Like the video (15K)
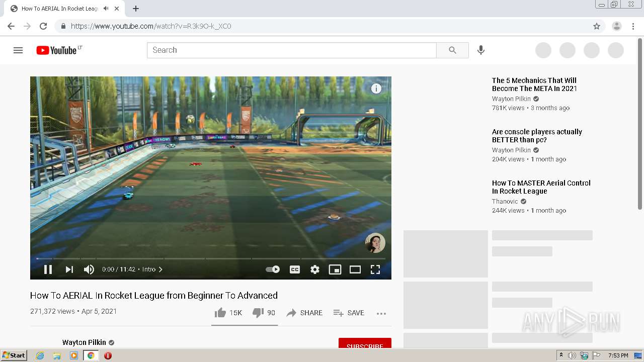This screenshot has width=644, height=362. point(228,313)
